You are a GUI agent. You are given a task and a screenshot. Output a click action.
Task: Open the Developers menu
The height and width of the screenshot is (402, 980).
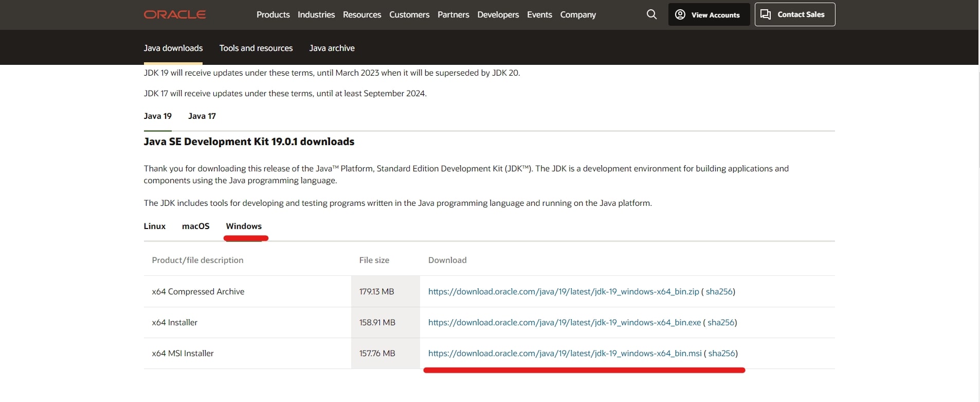(498, 14)
